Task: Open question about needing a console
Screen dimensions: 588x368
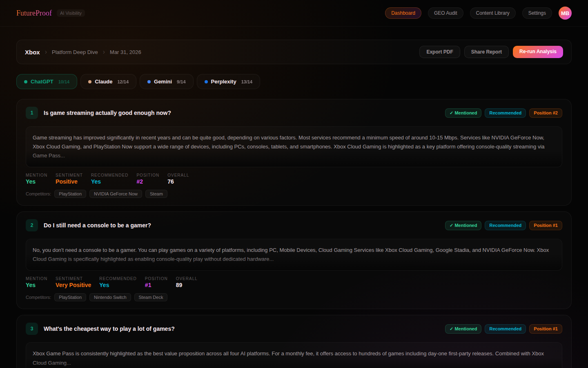Action: 97,225
